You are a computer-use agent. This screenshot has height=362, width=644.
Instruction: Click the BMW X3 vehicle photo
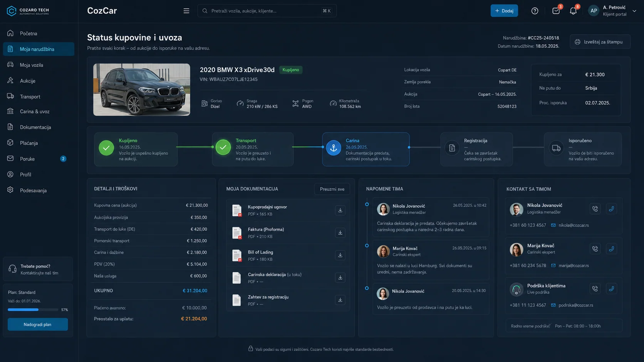[141, 90]
